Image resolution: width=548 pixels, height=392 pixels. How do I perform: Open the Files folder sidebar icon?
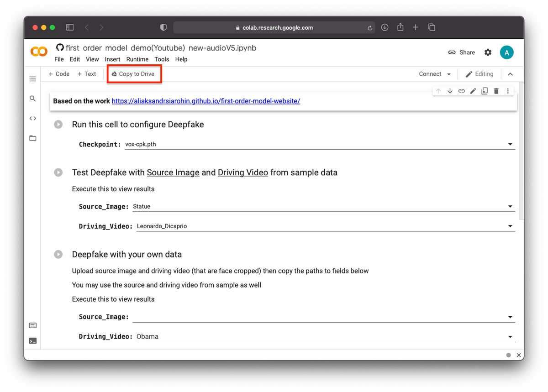(32, 138)
